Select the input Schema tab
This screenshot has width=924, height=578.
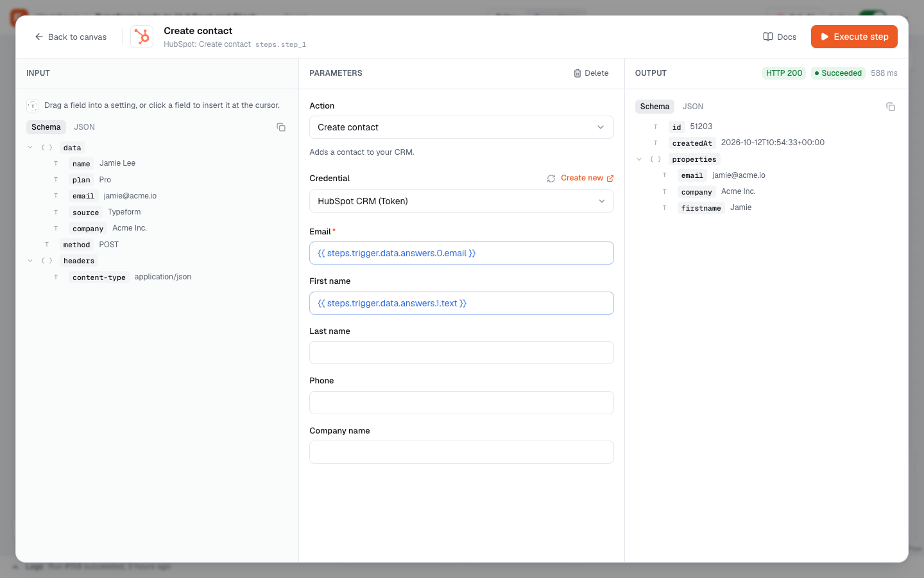tap(46, 127)
